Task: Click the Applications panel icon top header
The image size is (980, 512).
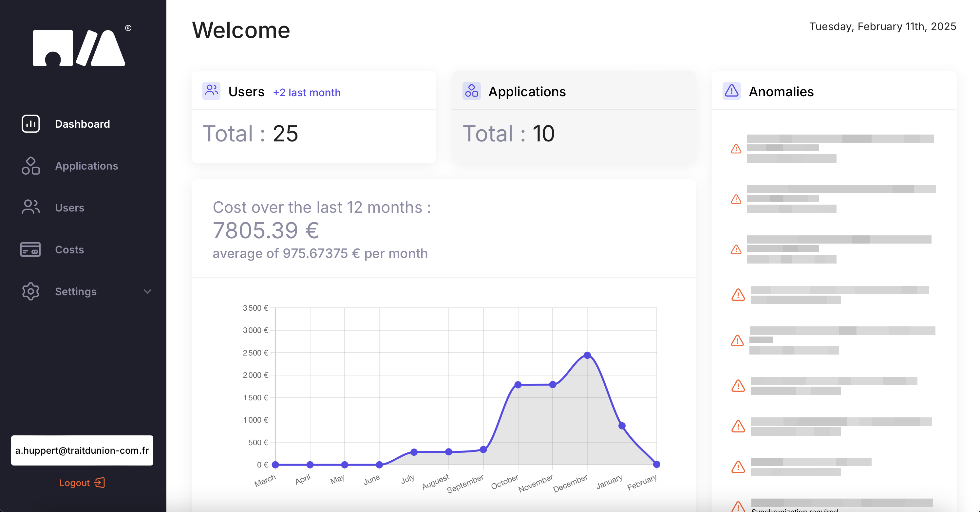Action: (471, 91)
